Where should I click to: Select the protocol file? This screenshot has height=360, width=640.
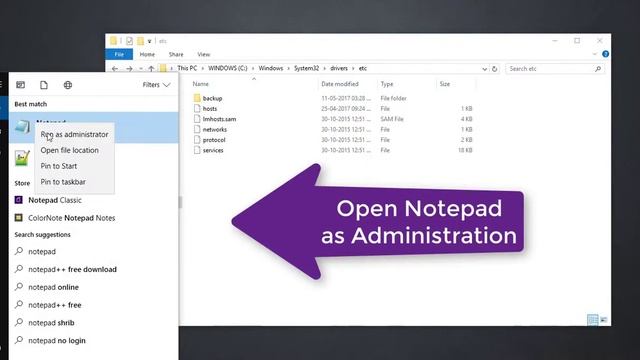point(214,140)
